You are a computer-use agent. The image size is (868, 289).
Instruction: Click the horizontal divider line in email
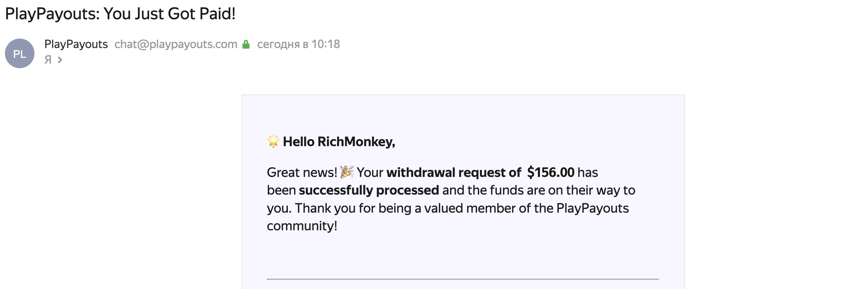(463, 279)
